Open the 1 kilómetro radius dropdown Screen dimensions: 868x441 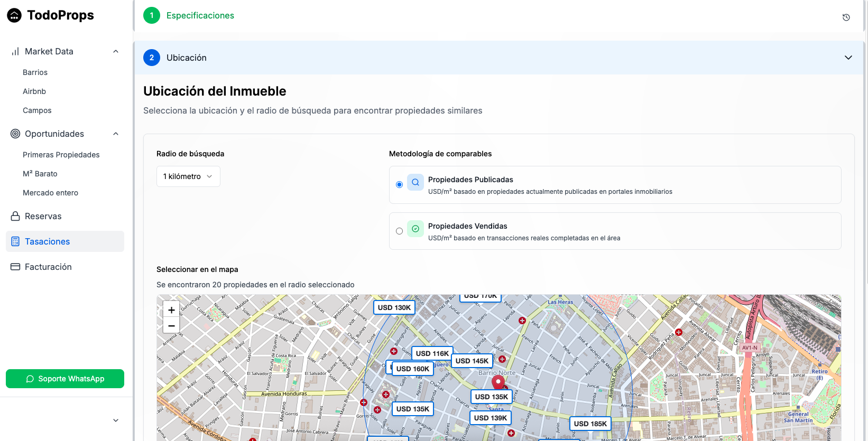[188, 176]
